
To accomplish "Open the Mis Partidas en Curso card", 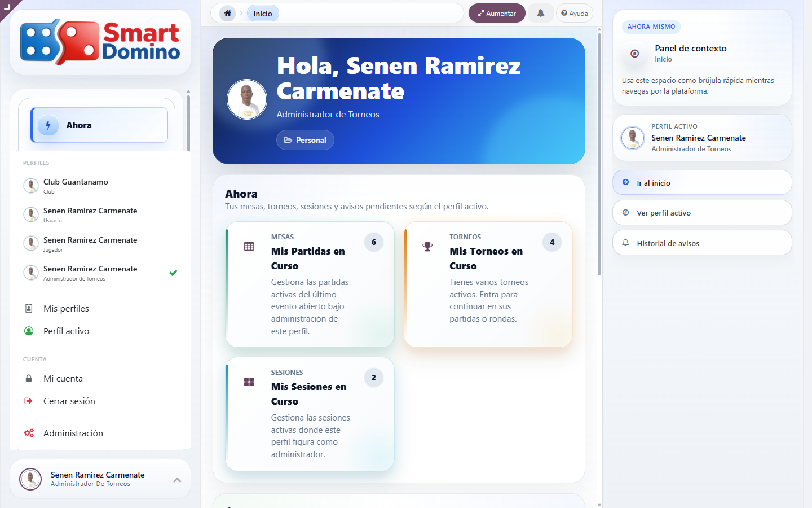I will click(310, 284).
